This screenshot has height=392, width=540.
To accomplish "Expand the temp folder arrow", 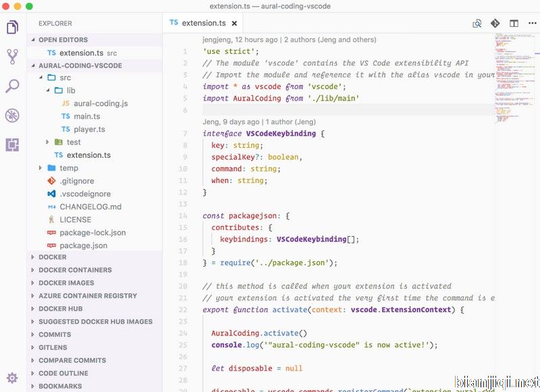I will 40,168.
